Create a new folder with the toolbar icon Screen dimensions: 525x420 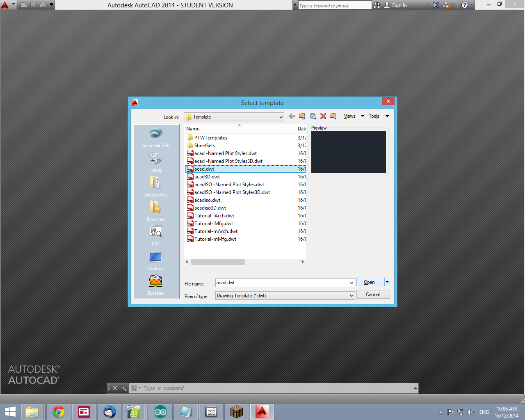[333, 116]
